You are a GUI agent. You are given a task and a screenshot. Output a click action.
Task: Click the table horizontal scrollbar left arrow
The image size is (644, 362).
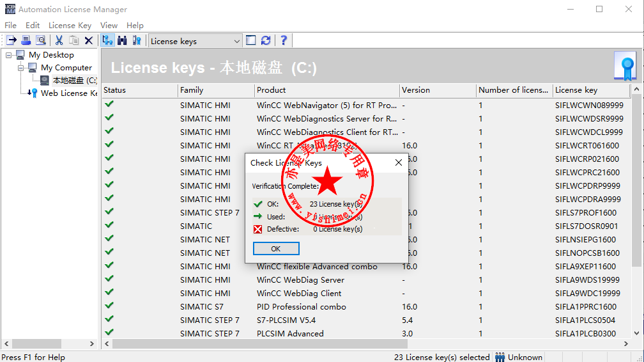[107, 343]
